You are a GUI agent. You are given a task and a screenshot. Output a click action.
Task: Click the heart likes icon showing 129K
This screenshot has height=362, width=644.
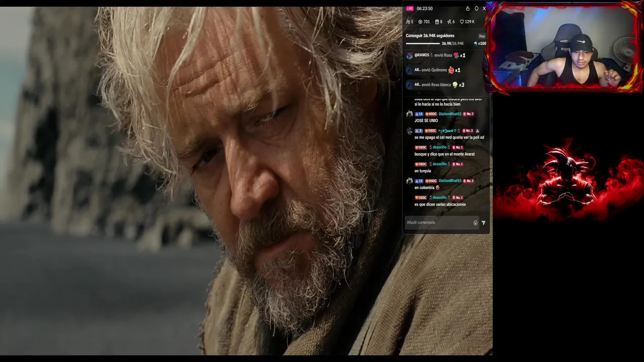pos(462,22)
